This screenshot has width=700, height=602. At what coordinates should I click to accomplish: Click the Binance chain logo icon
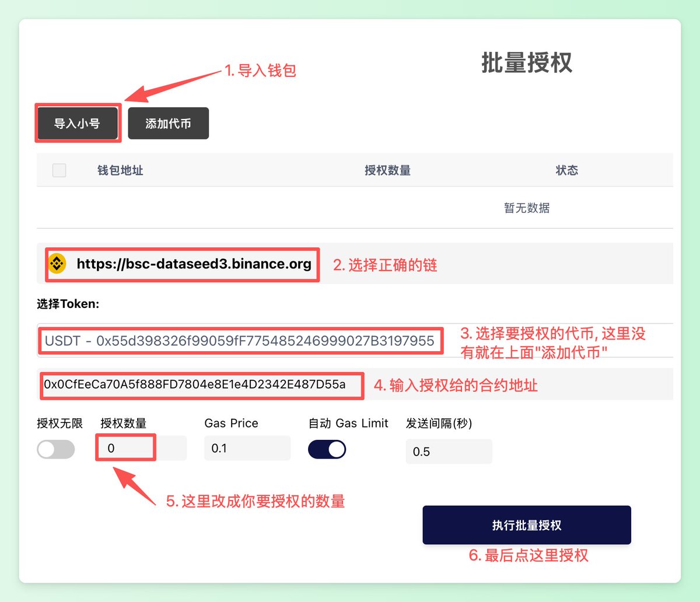point(57,264)
